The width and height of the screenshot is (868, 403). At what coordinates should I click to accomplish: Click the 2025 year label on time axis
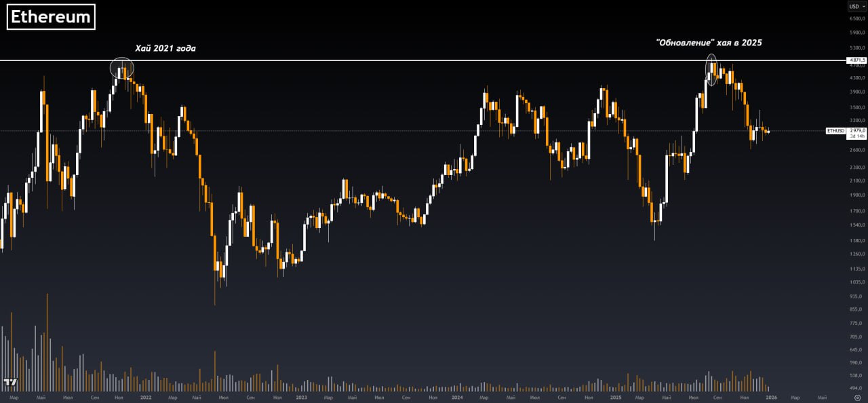click(616, 398)
